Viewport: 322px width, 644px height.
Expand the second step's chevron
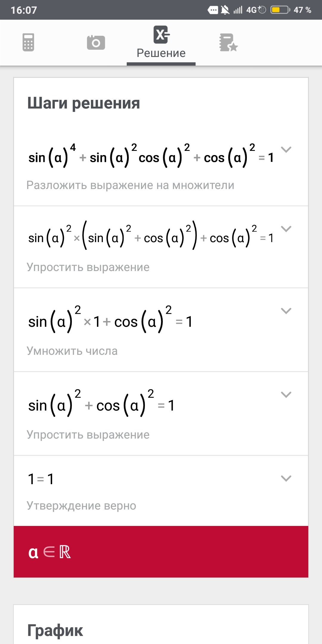(x=286, y=229)
